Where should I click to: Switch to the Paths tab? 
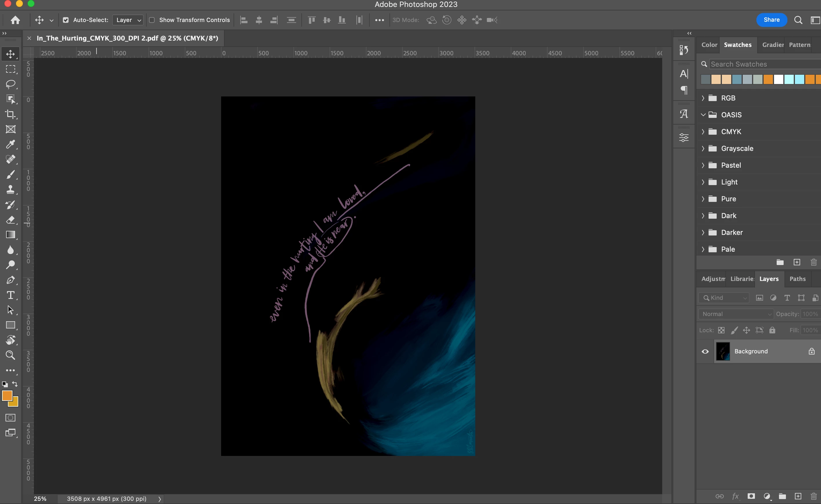point(797,279)
